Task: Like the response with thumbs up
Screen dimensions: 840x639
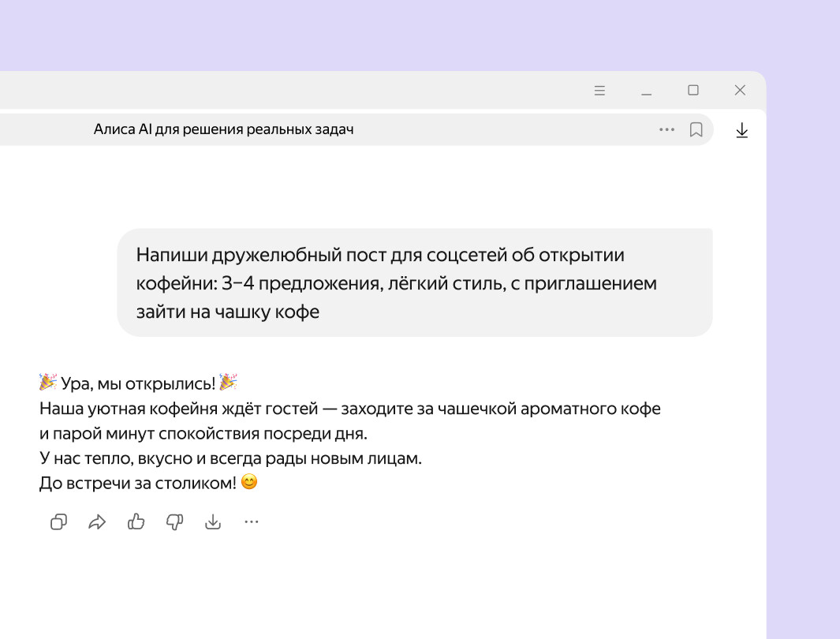Action: coord(136,521)
